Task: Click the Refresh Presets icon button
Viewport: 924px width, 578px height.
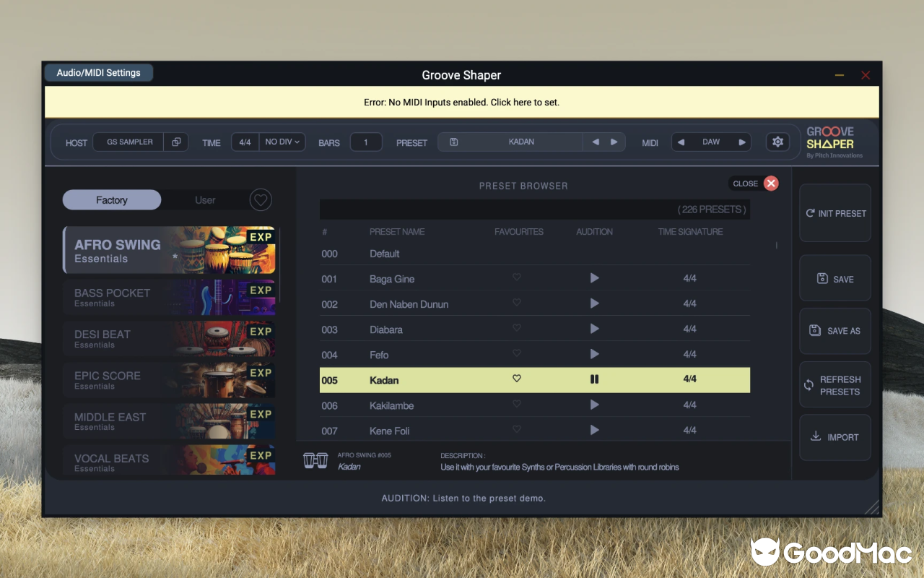Action: [810, 384]
